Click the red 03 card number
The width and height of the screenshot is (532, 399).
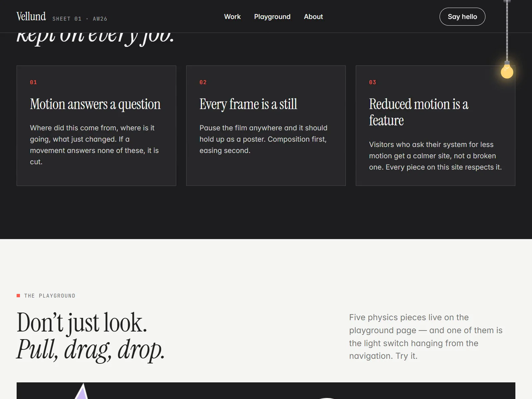(372, 82)
